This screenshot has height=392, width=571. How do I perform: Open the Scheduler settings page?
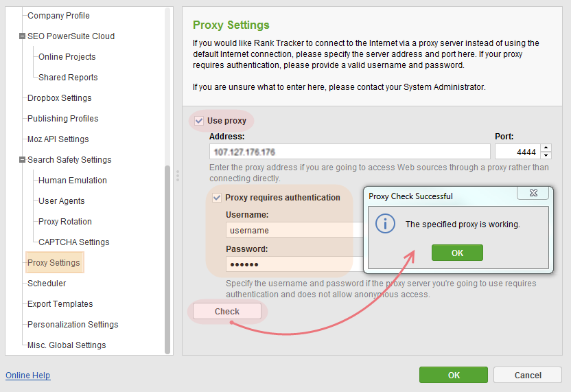pos(47,283)
